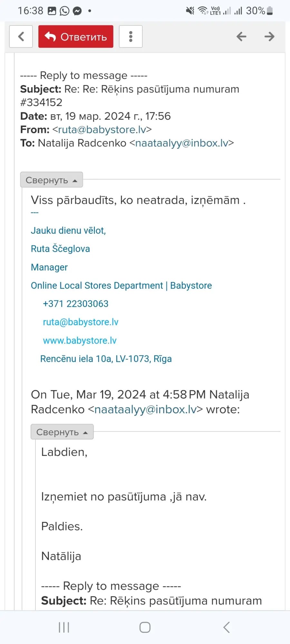290x644 pixels.
Task: Tap the red Ответить reply button
Action: click(x=76, y=36)
